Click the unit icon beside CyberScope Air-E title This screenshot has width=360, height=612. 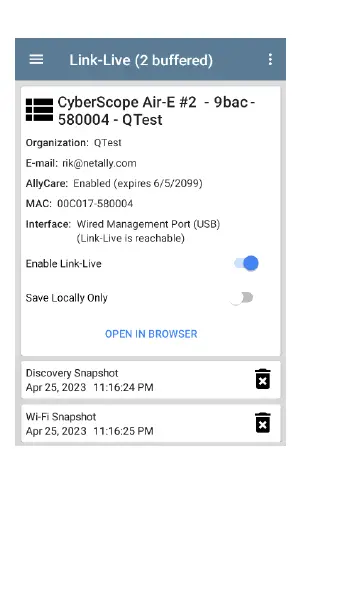39,110
